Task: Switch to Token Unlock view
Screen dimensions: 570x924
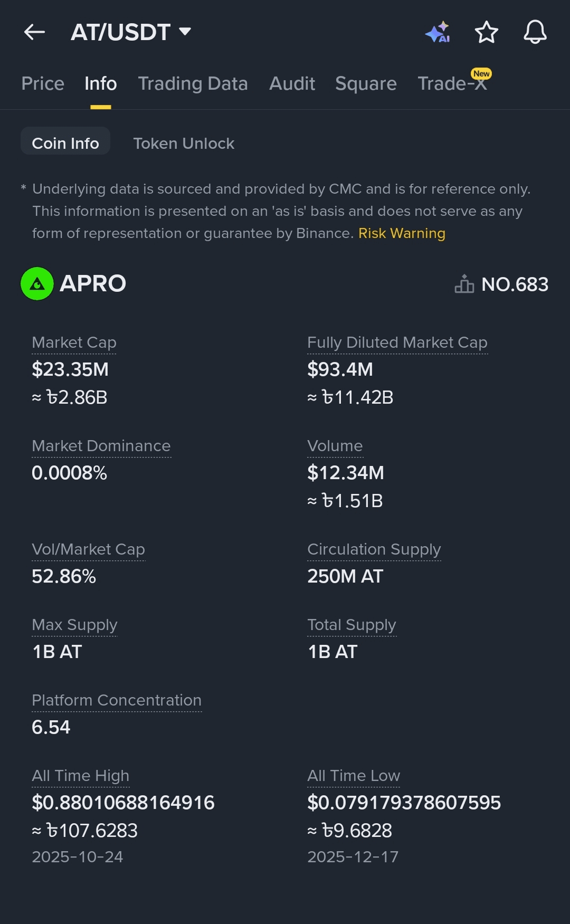Action: [184, 143]
